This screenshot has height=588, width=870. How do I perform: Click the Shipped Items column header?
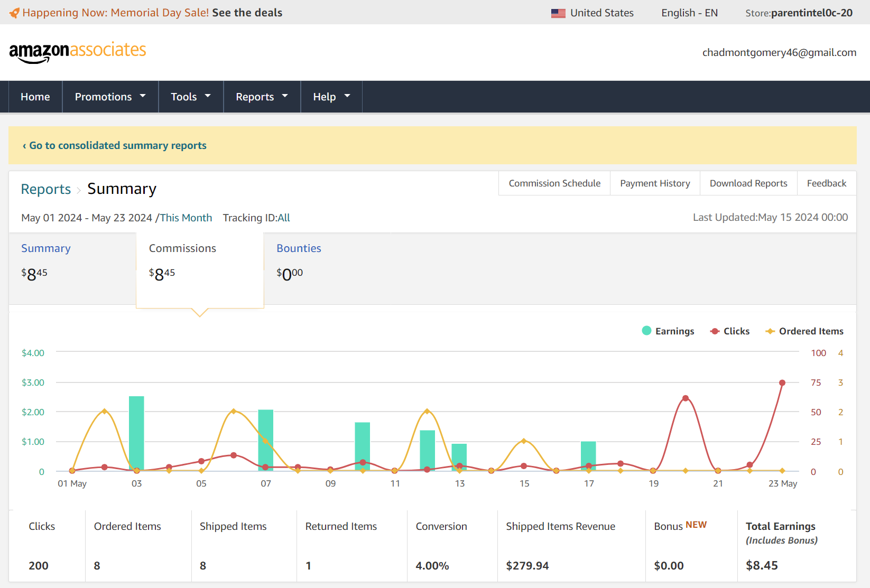[233, 526]
